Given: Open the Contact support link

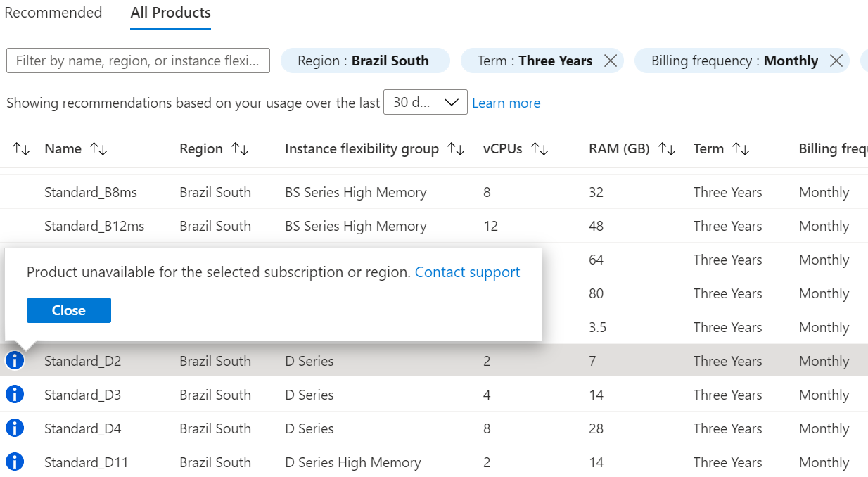Looking at the screenshot, I should [x=467, y=272].
